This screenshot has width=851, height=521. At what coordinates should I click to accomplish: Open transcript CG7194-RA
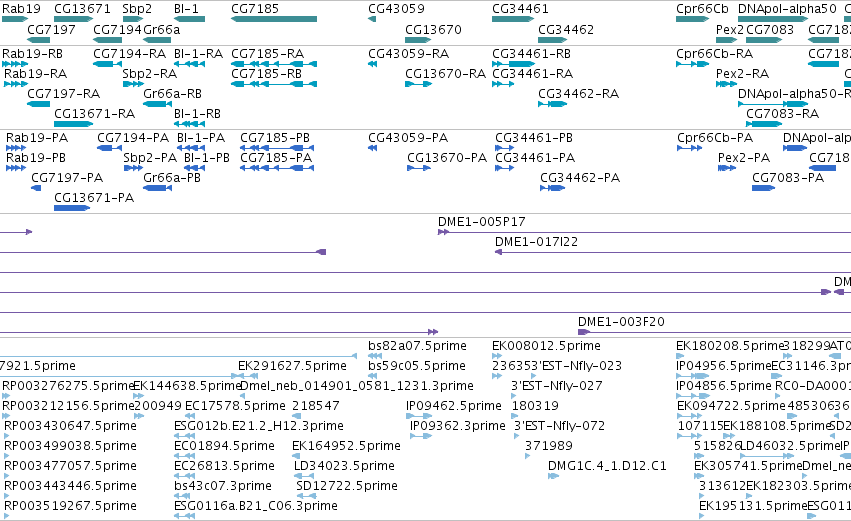pos(129,54)
